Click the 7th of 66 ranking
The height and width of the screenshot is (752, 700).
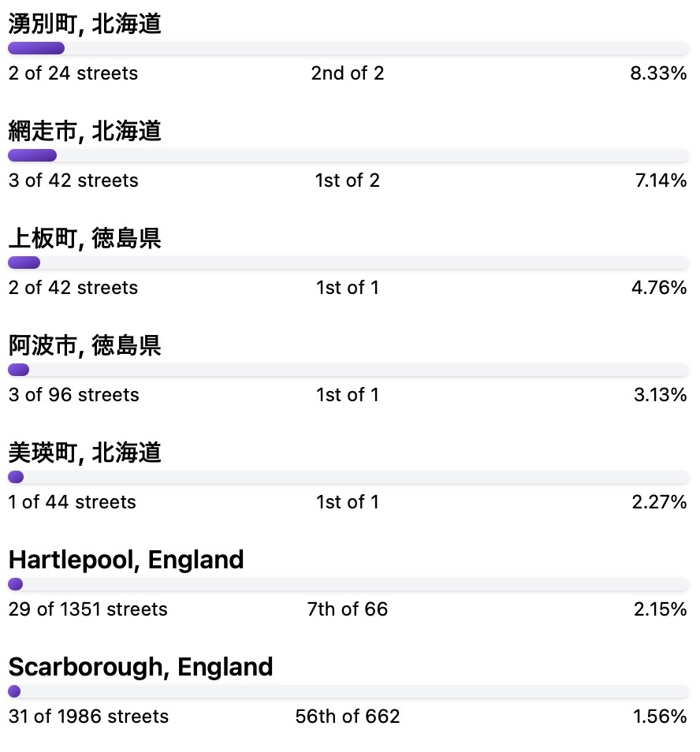coord(348,609)
